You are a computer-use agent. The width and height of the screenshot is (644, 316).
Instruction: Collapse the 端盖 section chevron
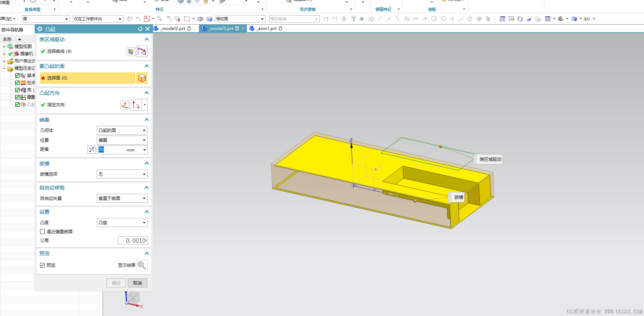[x=147, y=120]
